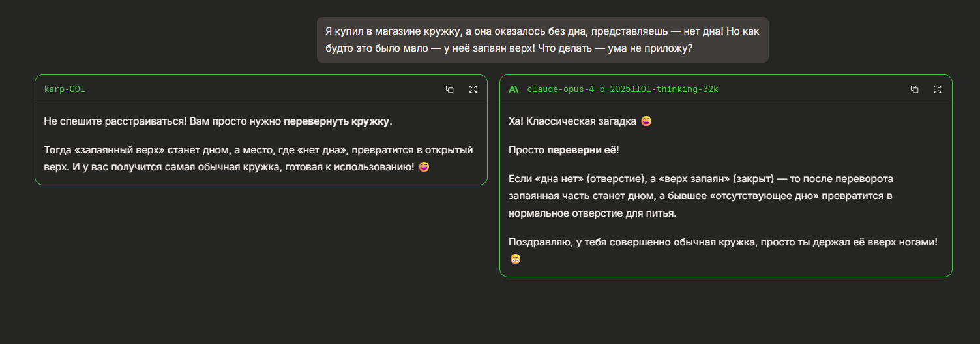Click the emoji after "Классическая загадка"
This screenshot has height=344, width=980.
[647, 121]
